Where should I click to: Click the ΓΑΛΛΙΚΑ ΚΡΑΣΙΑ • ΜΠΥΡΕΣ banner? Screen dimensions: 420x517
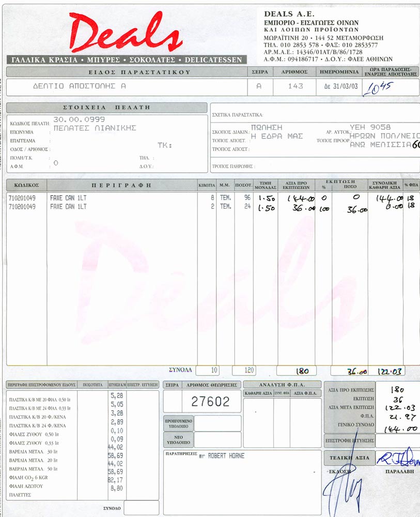coord(127,59)
